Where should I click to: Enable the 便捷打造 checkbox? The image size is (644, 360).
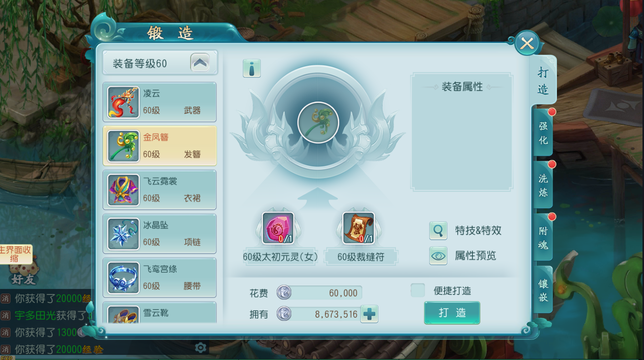[418, 291]
